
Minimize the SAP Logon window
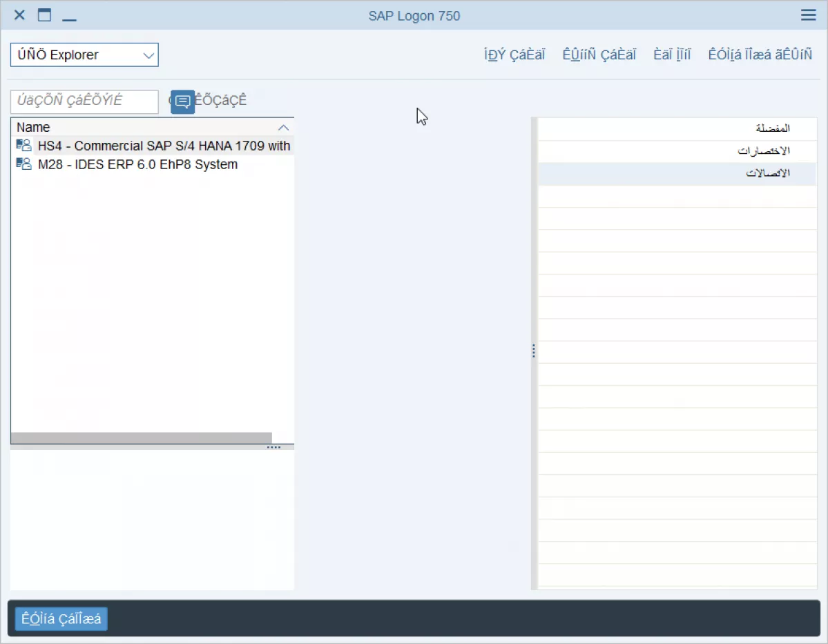pyautogui.click(x=69, y=19)
